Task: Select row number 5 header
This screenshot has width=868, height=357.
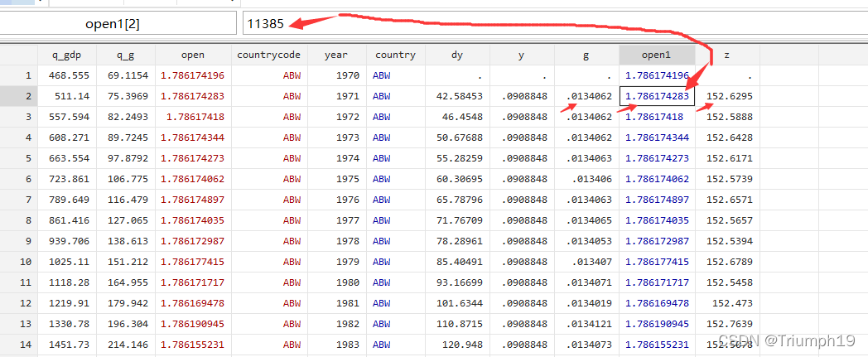Action: (x=19, y=158)
